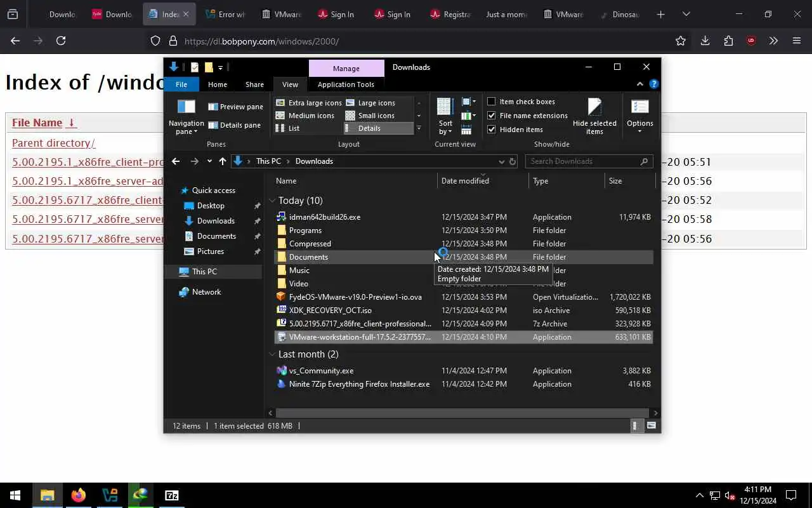The height and width of the screenshot is (508, 812).
Task: Click This PC in address bar
Action: tap(268, 161)
